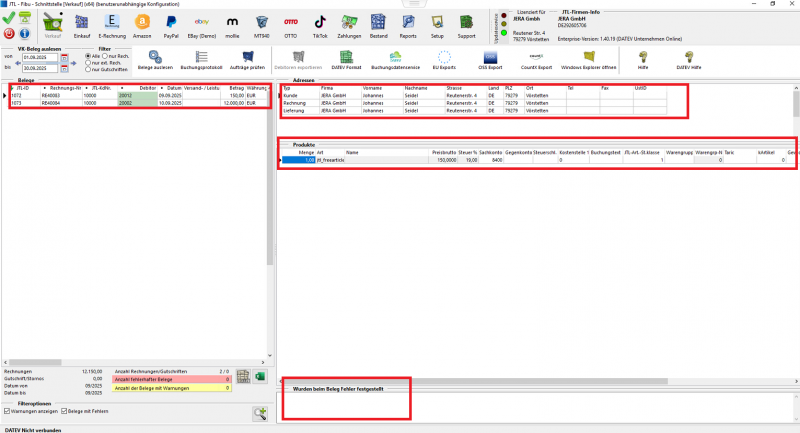The width and height of the screenshot is (800, 433).
Task: Select the 'nur Gutschriften' filter radio button
Action: coord(87,70)
